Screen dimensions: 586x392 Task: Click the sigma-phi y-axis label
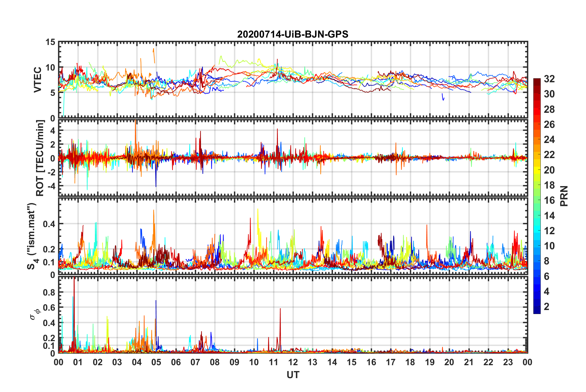pyautogui.click(x=35, y=314)
